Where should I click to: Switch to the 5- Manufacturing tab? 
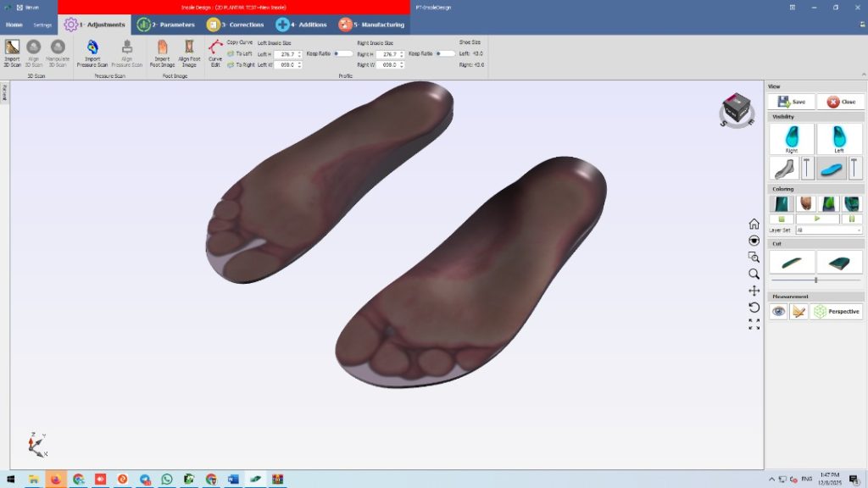[371, 25]
